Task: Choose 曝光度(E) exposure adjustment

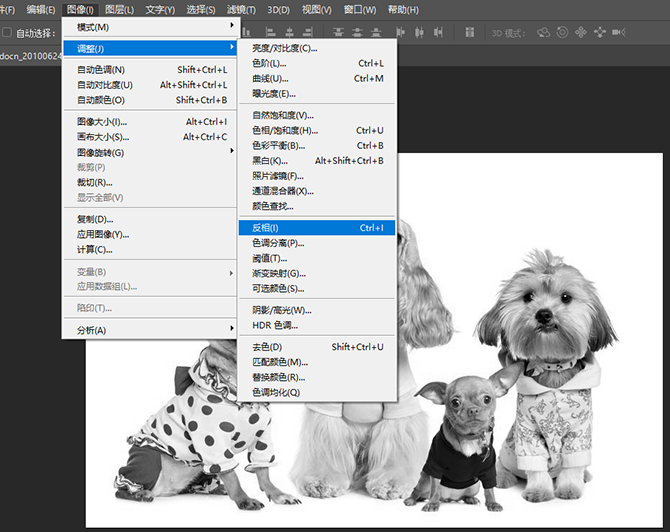Action: 317,94
